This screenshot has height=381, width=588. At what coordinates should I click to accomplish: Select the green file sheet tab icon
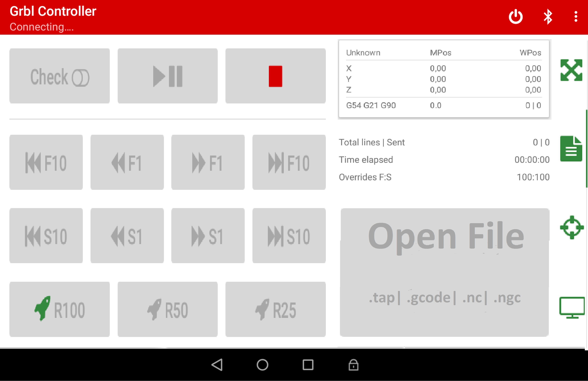(571, 148)
